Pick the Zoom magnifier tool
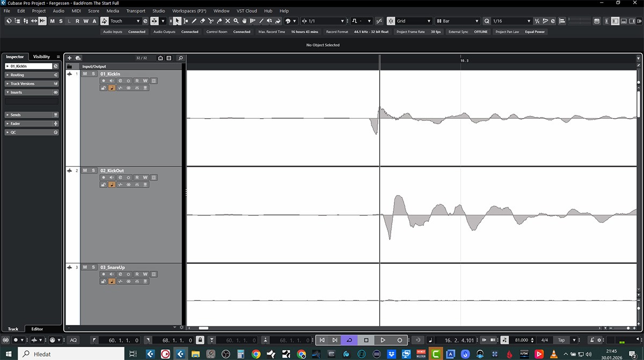The width and height of the screenshot is (644, 360). (x=236, y=21)
